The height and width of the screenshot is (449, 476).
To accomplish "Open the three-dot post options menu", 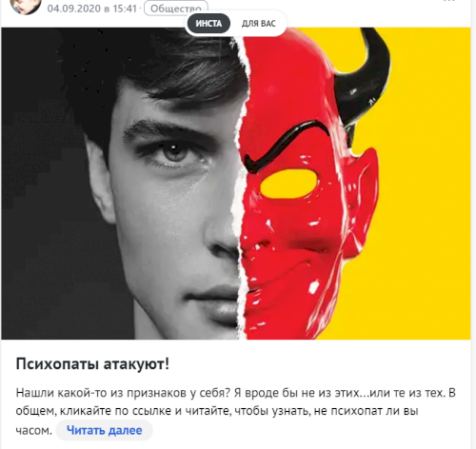I will click(448, 1).
